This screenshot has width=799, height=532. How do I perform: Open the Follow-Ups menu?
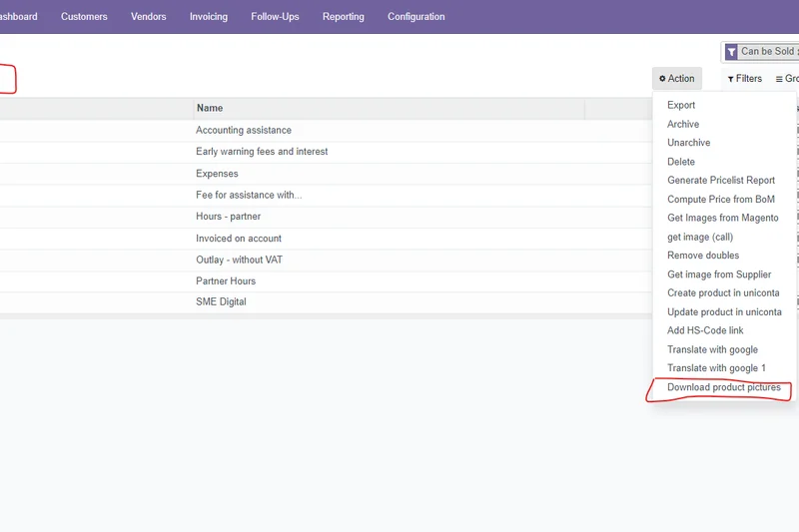tap(275, 16)
